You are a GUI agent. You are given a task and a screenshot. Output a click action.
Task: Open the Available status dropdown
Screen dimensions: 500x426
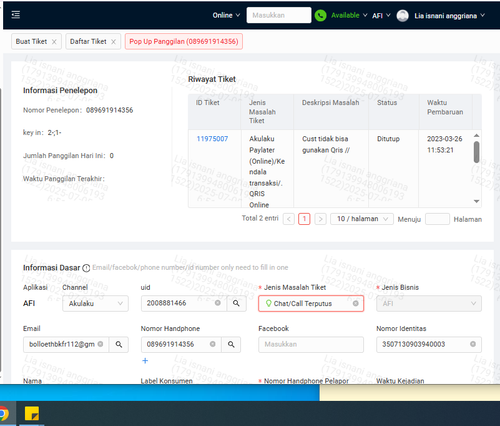click(x=349, y=15)
